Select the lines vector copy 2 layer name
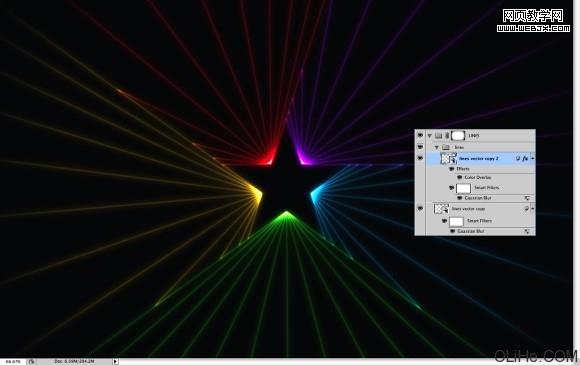580x365 pixels. click(x=478, y=159)
